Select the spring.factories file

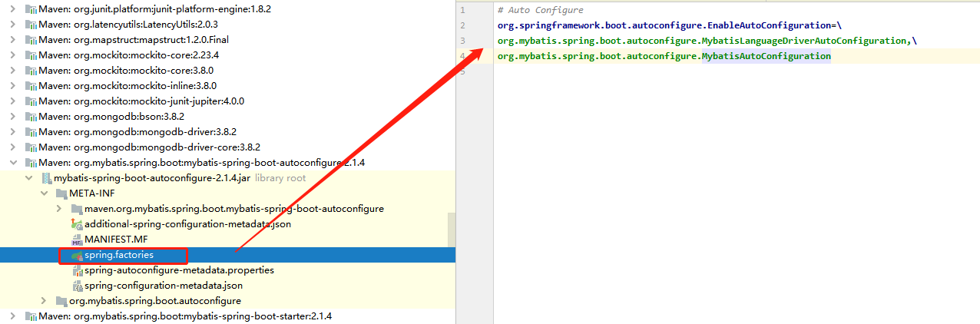click(227, 255)
